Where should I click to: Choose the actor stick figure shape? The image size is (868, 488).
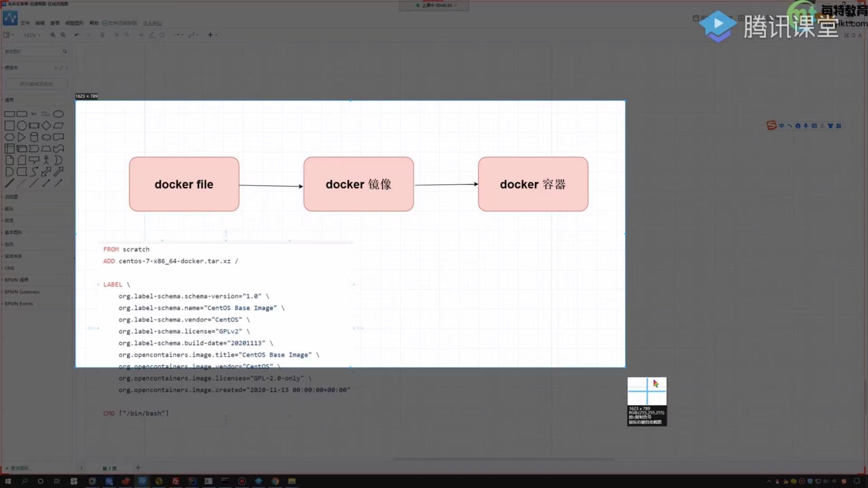click(x=46, y=160)
